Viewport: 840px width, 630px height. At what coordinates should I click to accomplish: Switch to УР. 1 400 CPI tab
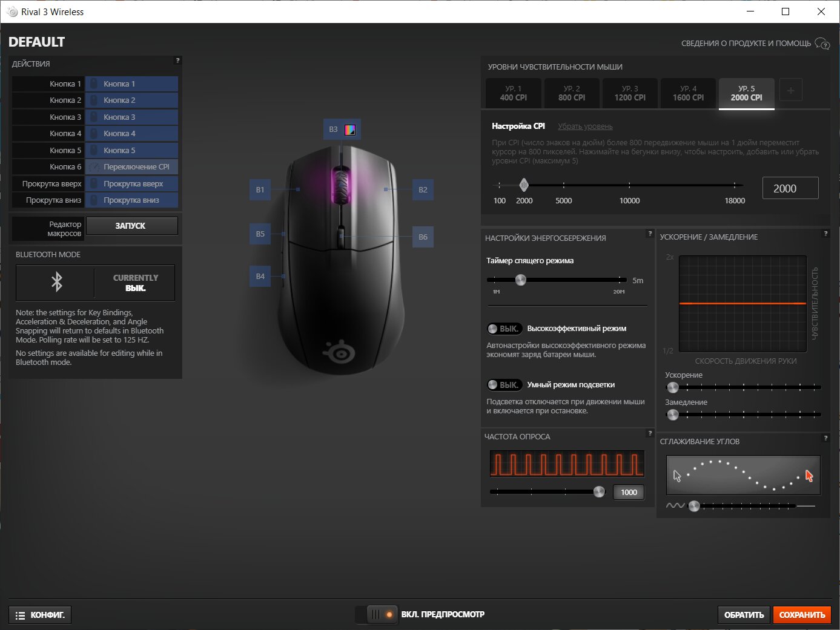(x=514, y=93)
